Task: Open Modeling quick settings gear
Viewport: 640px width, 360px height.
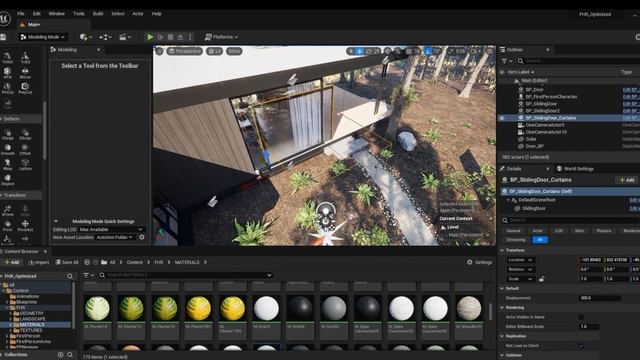Action: coord(142,237)
